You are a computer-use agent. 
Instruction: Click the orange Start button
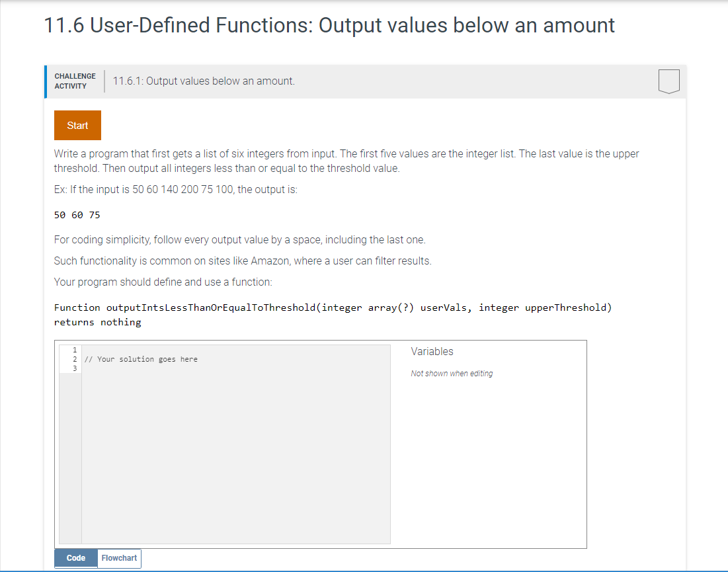pyautogui.click(x=77, y=125)
